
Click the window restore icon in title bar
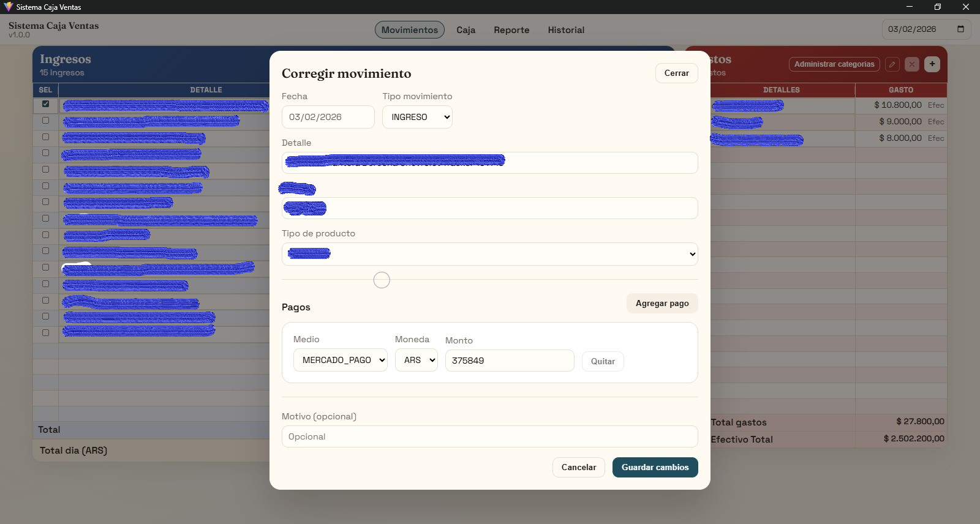coord(937,7)
